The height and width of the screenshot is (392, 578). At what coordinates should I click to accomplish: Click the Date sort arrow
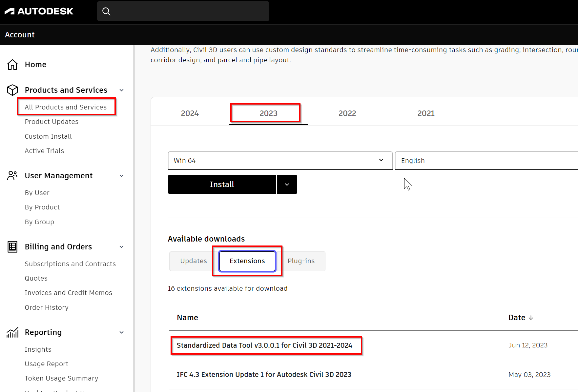pos(531,317)
